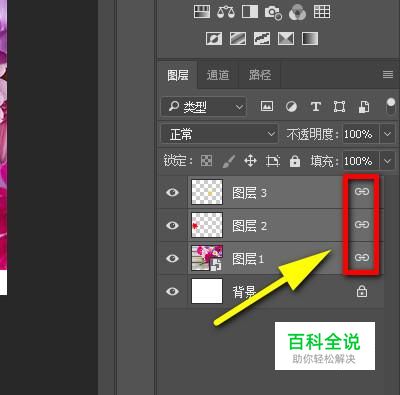Toggle visibility of the 背景 layer
The height and width of the screenshot is (395, 400).
point(172,291)
